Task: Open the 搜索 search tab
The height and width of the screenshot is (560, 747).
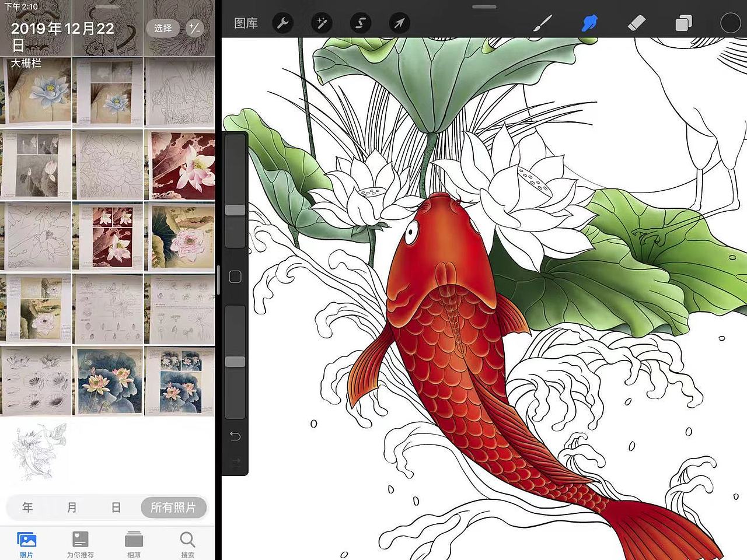Action: click(x=188, y=544)
